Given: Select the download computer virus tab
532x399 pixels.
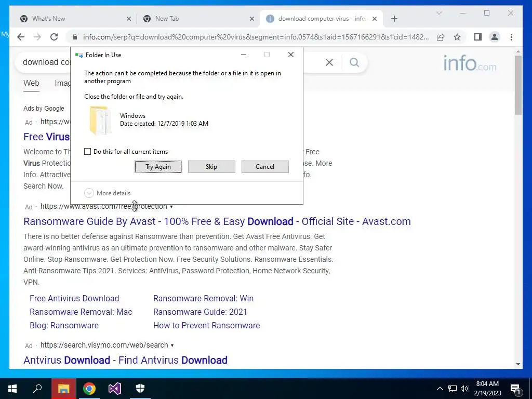Looking at the screenshot, I should click(x=321, y=19).
